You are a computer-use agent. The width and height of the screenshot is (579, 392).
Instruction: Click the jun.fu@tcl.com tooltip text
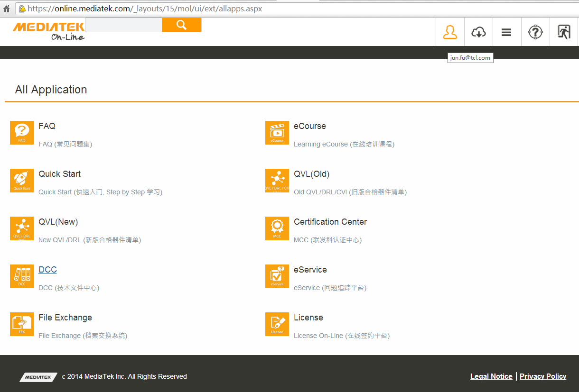pyautogui.click(x=470, y=58)
